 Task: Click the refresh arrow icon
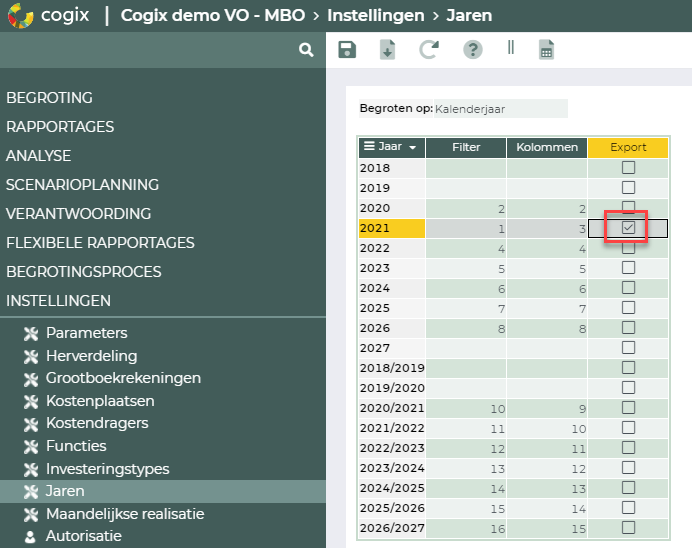(x=429, y=49)
